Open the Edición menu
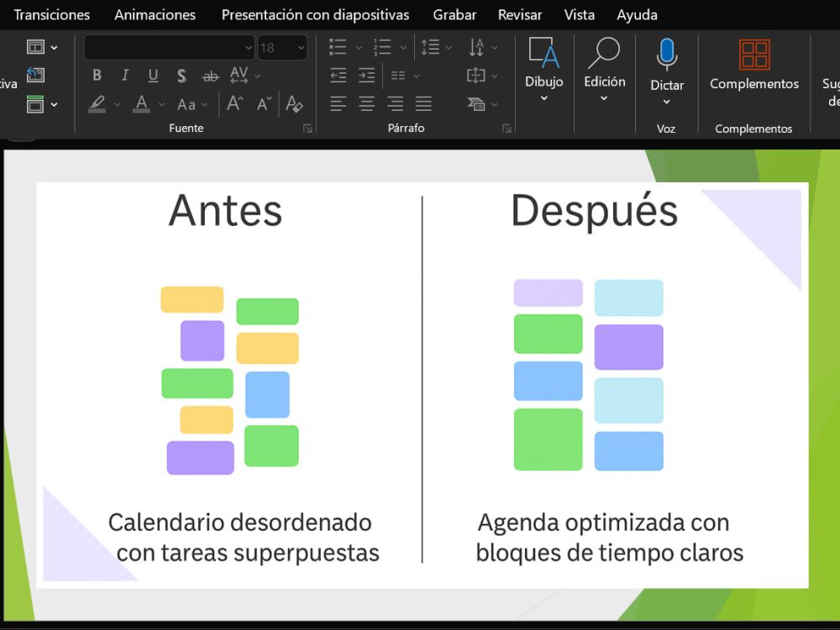This screenshot has width=840, height=630. 604,70
